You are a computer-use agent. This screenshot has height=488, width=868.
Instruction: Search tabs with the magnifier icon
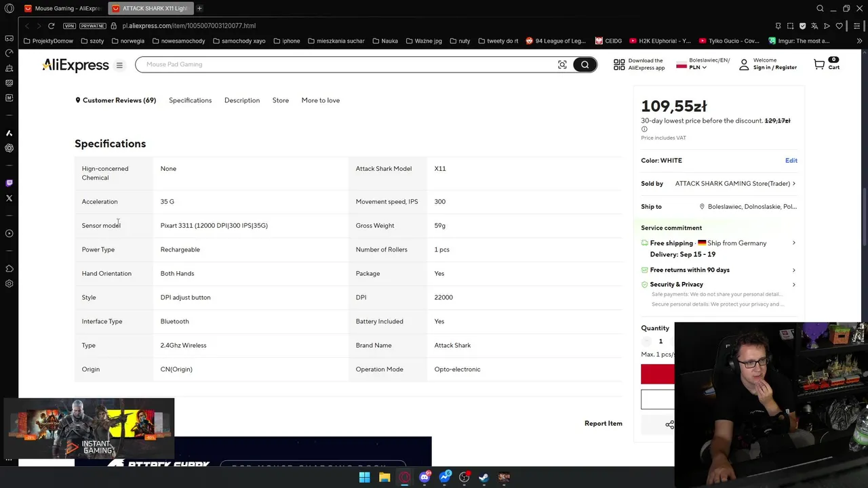click(820, 8)
